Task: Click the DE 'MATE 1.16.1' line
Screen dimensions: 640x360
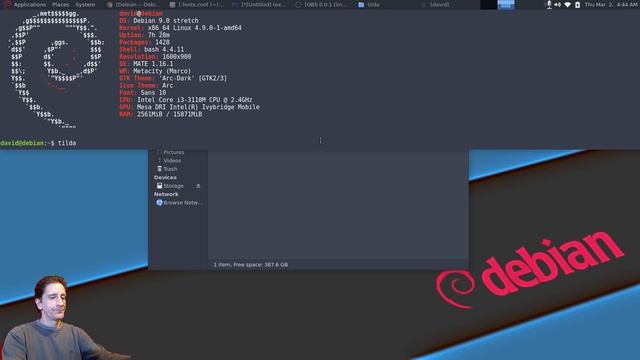Action: (153, 64)
